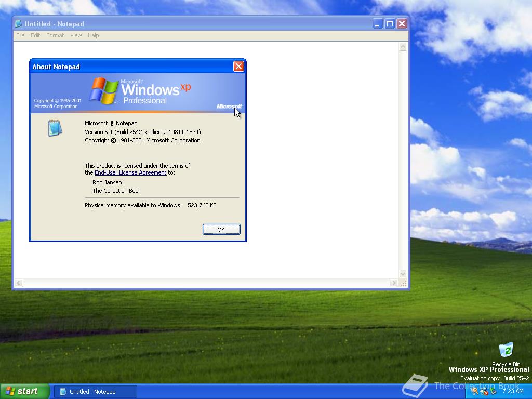Click OK in the About Notepad dialog
Screen dimensions: 532x399
click(x=221, y=229)
